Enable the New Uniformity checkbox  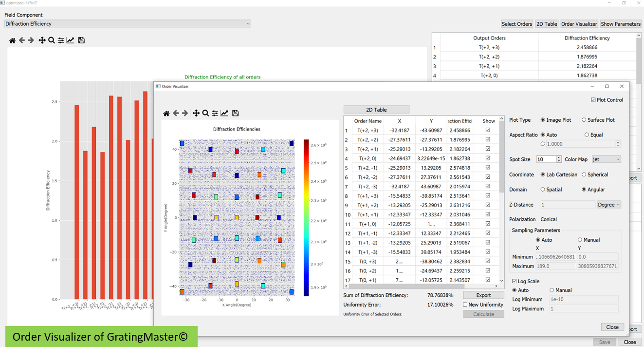pos(465,305)
